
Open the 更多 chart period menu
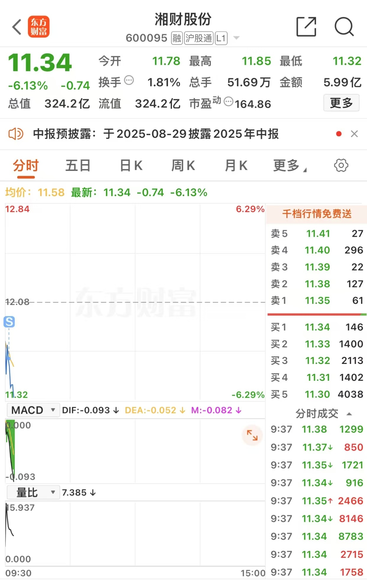290,166
